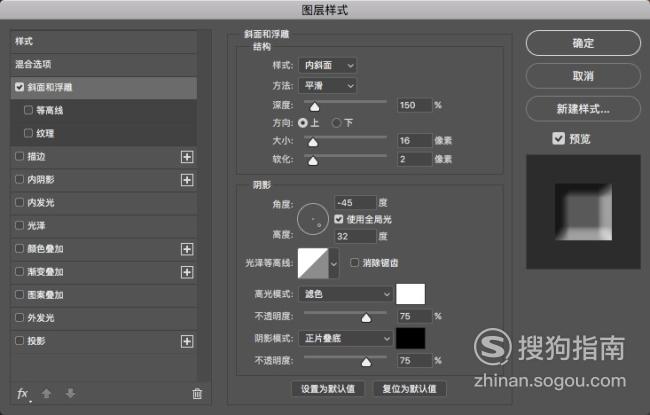This screenshot has height=415, width=650.
Task: Enable the Stroke (描边) checkbox
Action: [x=19, y=156]
